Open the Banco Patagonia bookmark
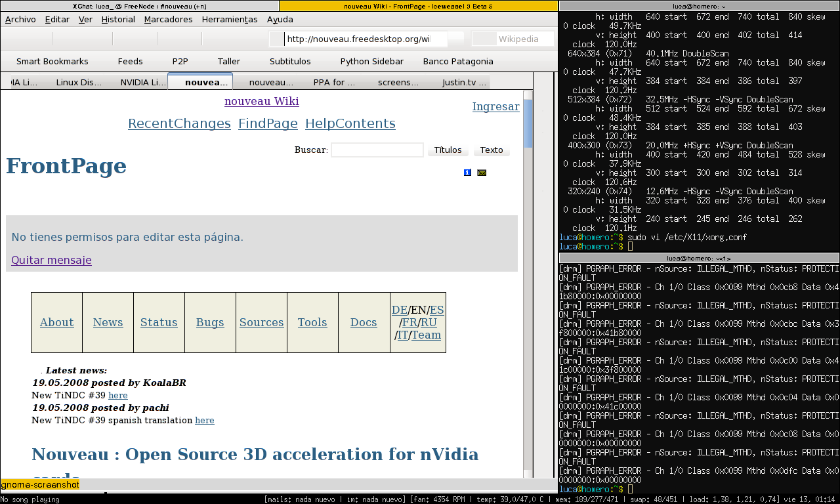The image size is (840, 504). tap(457, 61)
